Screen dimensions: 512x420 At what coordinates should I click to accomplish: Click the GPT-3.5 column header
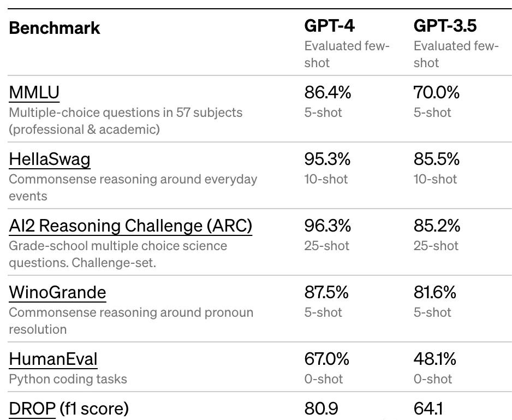click(x=445, y=26)
